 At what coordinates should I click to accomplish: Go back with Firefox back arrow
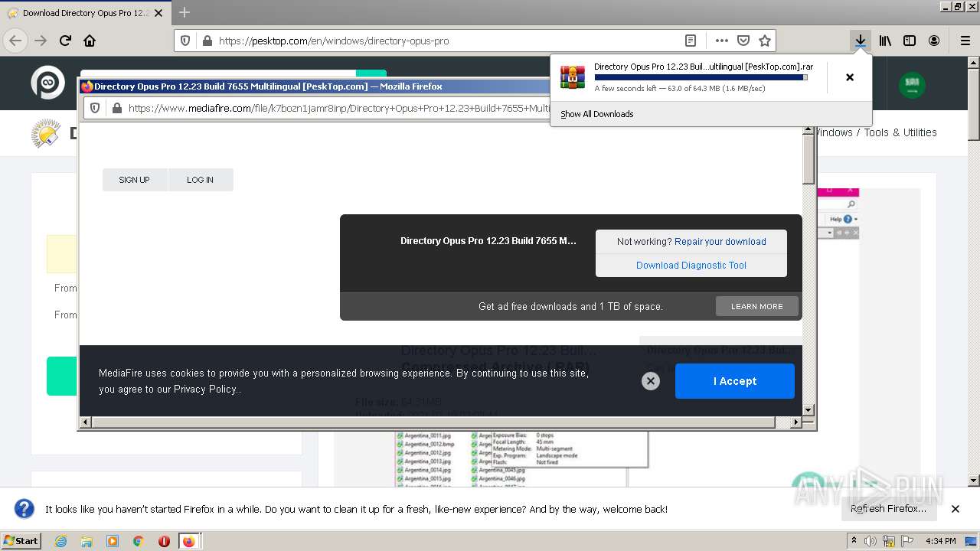coord(15,41)
